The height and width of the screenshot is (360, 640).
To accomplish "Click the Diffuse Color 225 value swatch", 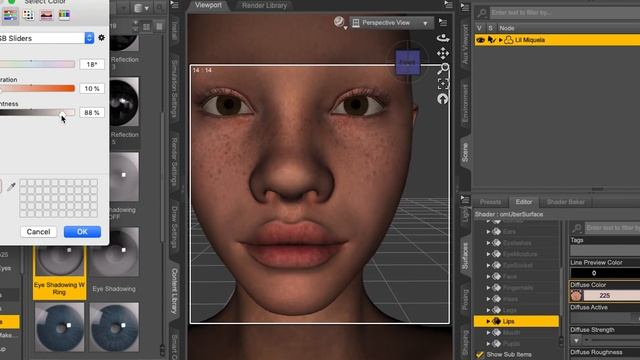I will [x=611, y=296].
